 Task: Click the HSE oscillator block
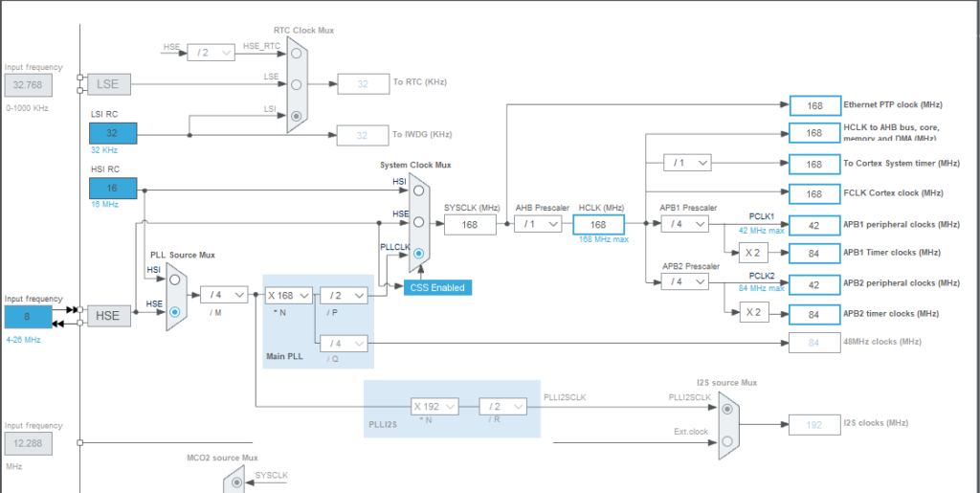click(x=108, y=315)
